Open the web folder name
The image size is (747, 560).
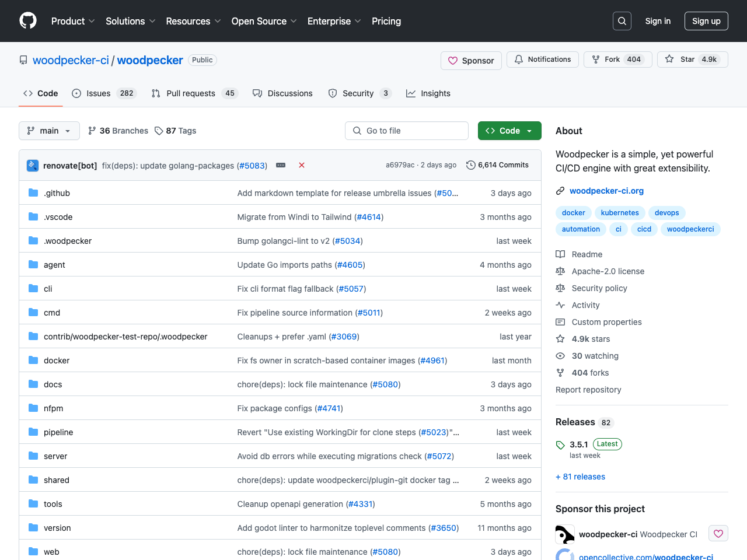(x=51, y=552)
